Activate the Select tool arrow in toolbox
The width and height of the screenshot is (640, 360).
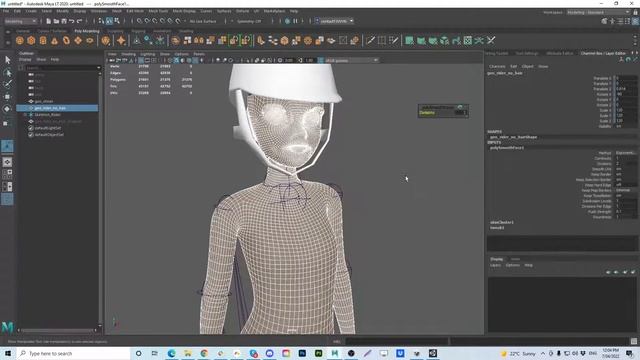point(7,60)
